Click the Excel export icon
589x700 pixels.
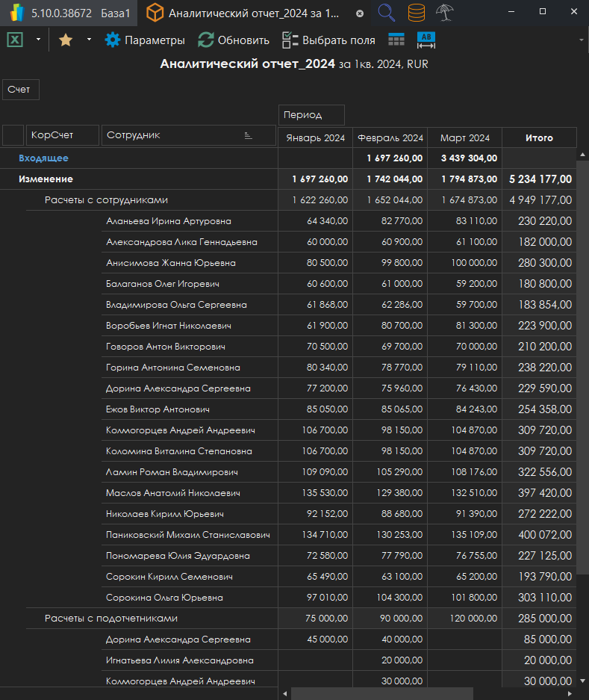tap(15, 40)
